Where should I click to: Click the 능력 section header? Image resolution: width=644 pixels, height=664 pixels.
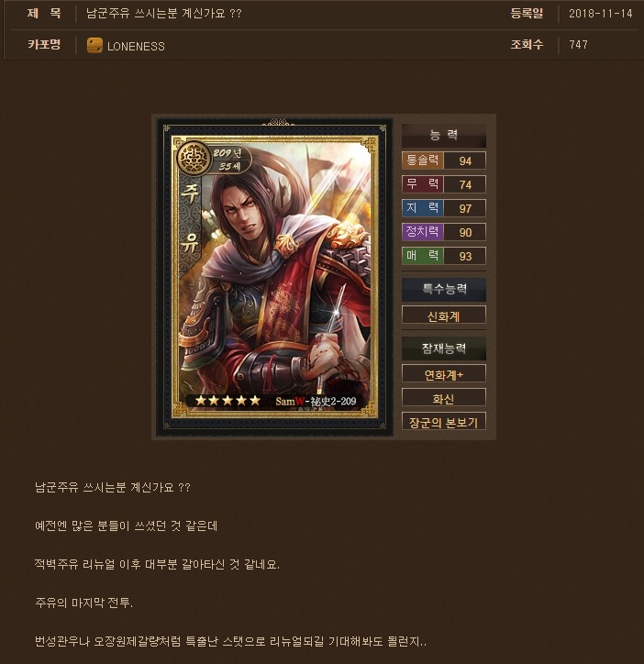444,136
